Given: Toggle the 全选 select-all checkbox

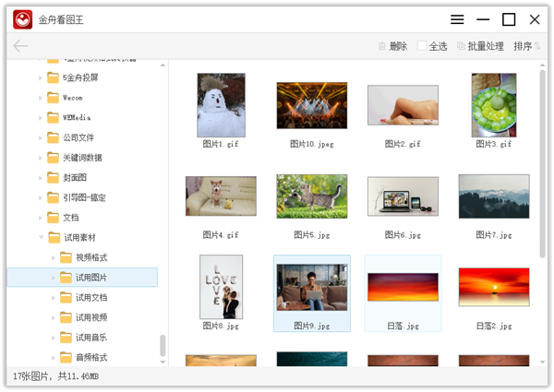Looking at the screenshot, I should [422, 46].
